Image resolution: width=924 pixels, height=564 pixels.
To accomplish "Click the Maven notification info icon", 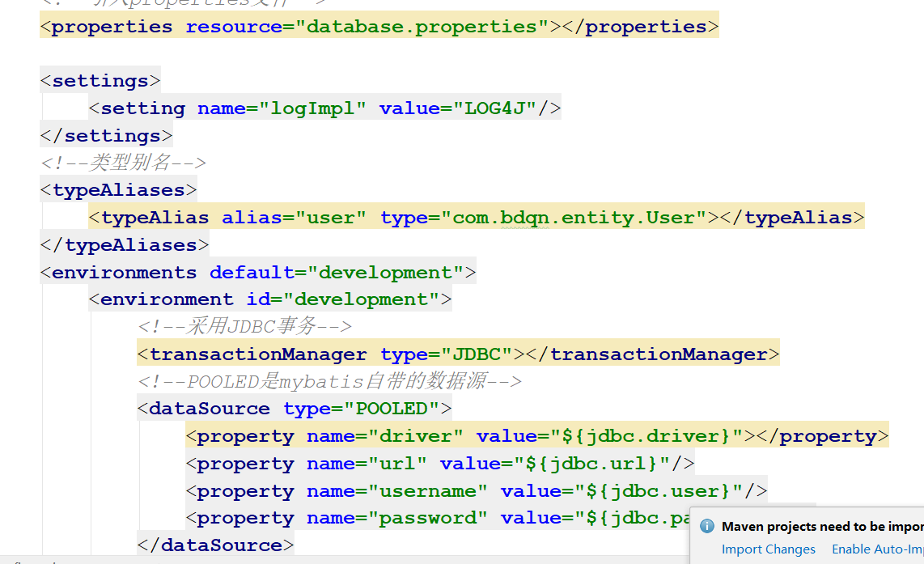I will [x=707, y=526].
